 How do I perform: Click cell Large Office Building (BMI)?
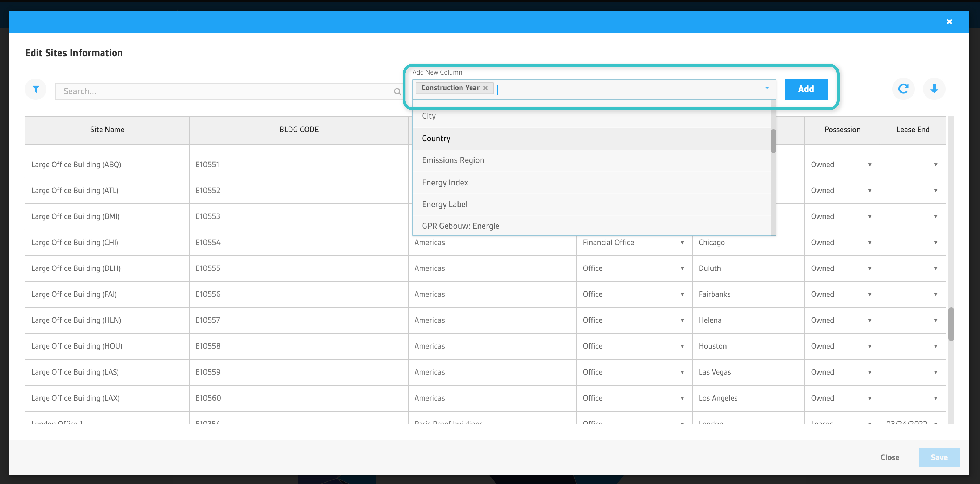pos(107,217)
